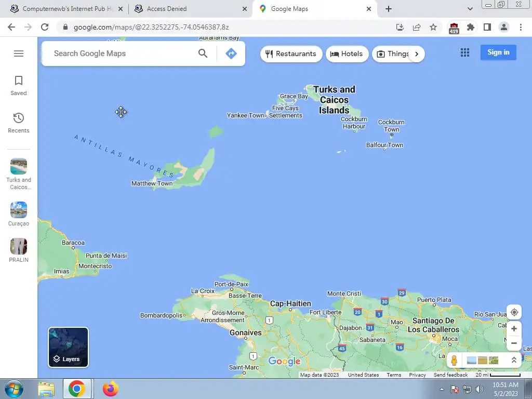This screenshot has height=399, width=532.
Task: Expand the map imagery strip
Action: point(514,360)
